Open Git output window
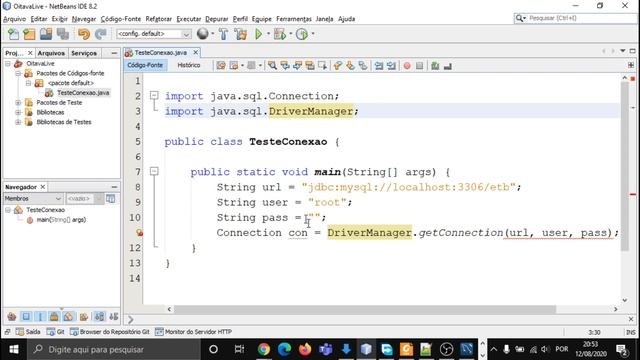Image resolution: width=640 pixels, height=360 pixels. tap(56, 332)
